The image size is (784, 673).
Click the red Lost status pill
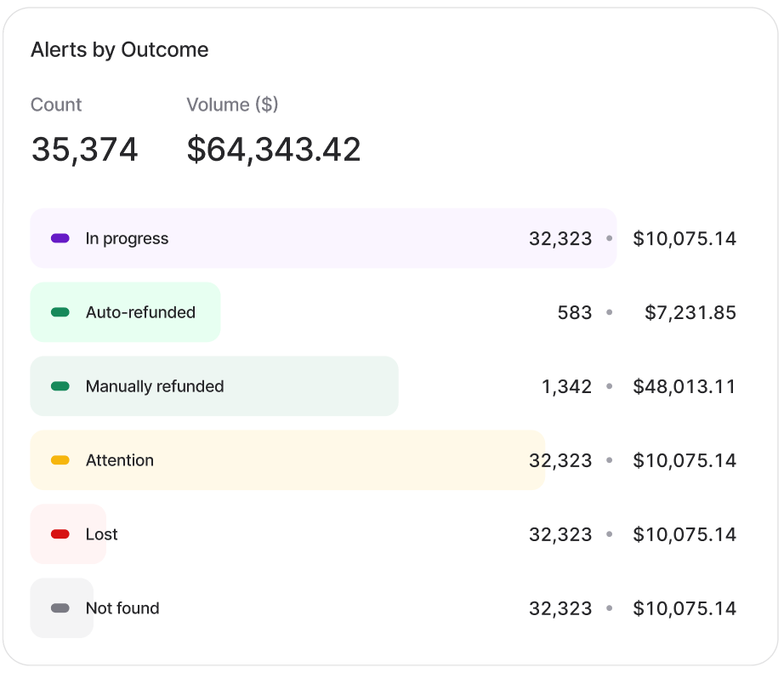pyautogui.click(x=60, y=534)
